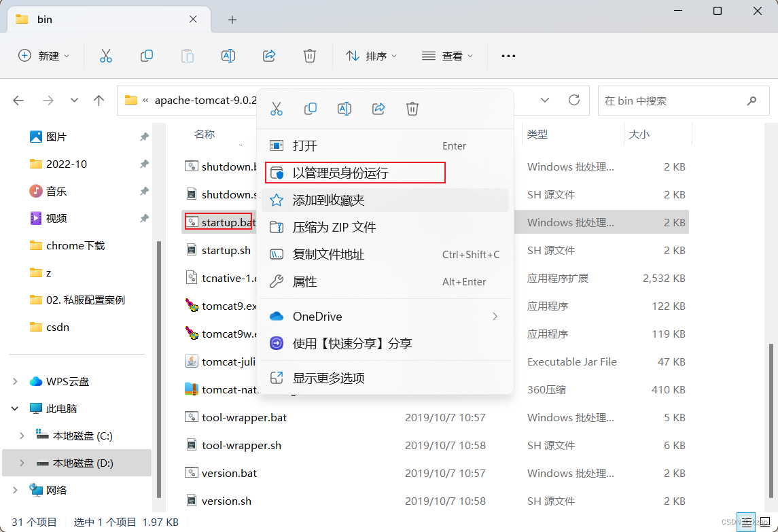Choose 以管理员身份运行
The image size is (778, 532).
point(385,173)
